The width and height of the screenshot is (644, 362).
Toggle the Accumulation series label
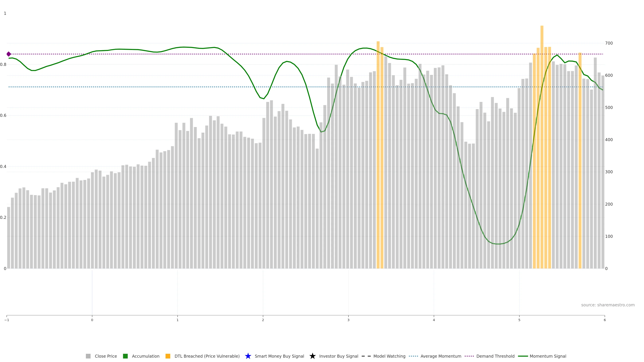[146, 356]
